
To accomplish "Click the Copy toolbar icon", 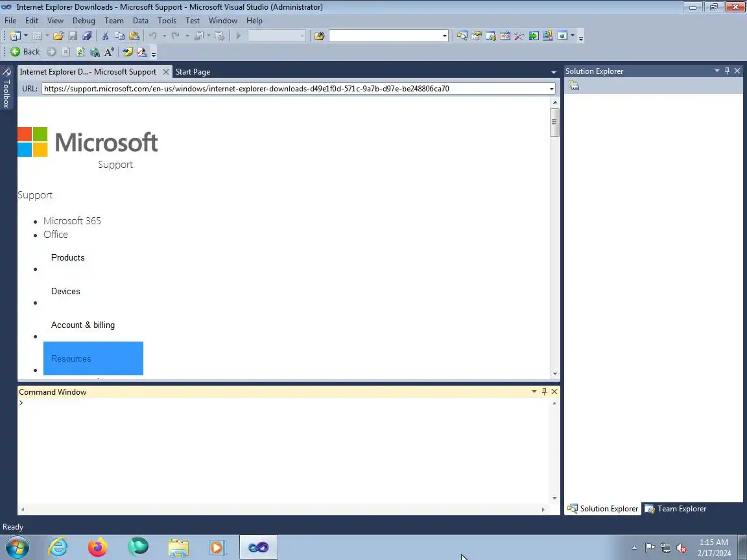I will click(x=119, y=36).
